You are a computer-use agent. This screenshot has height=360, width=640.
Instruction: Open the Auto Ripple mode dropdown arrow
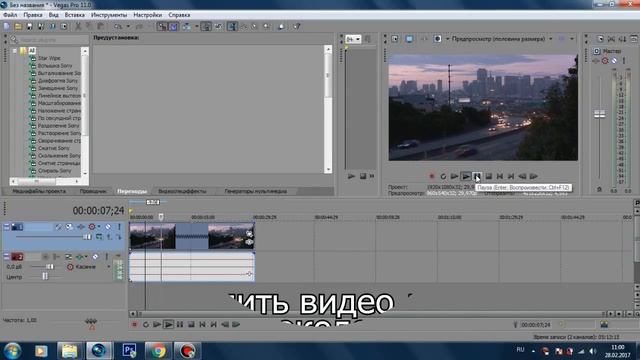pyautogui.click(x=196, y=27)
